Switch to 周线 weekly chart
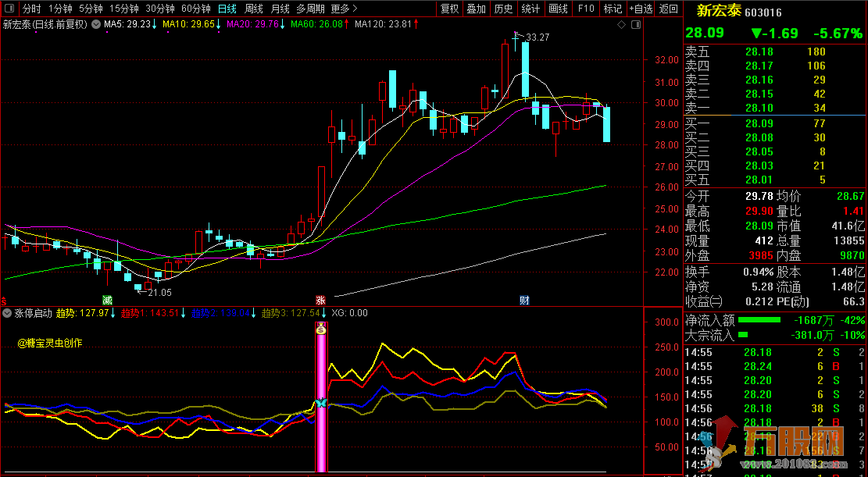This screenshot has width=868, height=477. (x=254, y=9)
